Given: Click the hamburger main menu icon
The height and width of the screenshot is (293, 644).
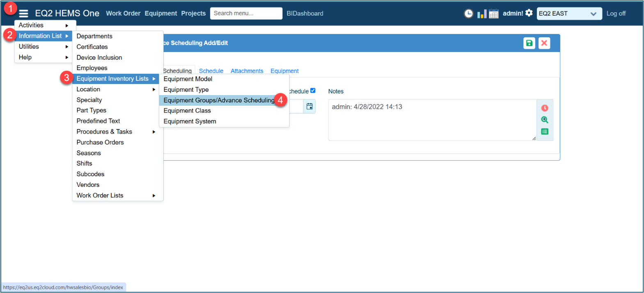Looking at the screenshot, I should pyautogui.click(x=24, y=14).
